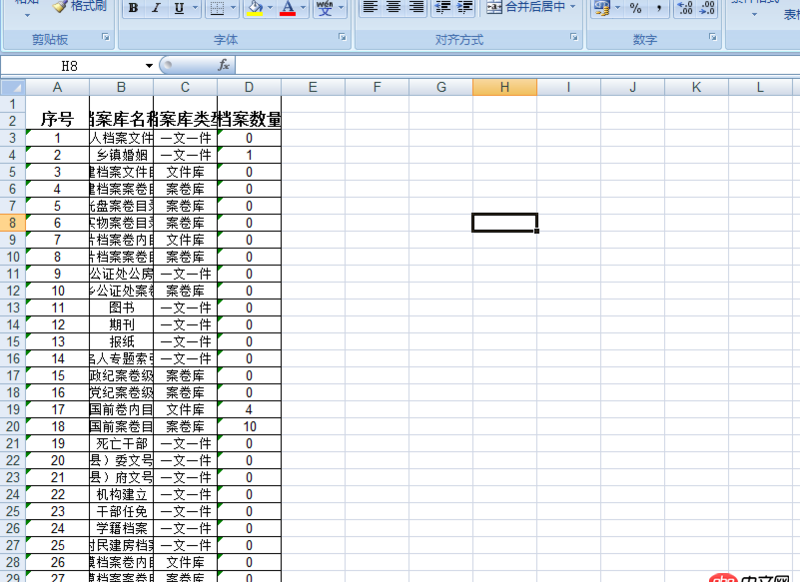Viewport: 800px width, 582px height.
Task: Click the cell containing 期刊
Action: [121, 324]
